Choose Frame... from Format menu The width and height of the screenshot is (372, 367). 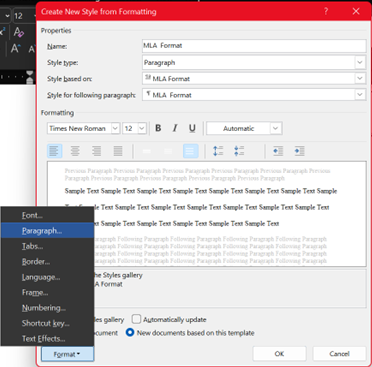tap(47, 292)
